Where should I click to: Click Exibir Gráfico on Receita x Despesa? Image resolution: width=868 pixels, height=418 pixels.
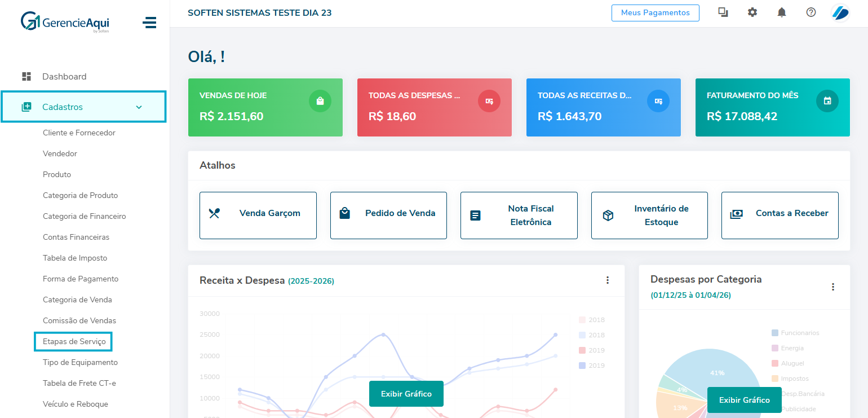[406, 394]
